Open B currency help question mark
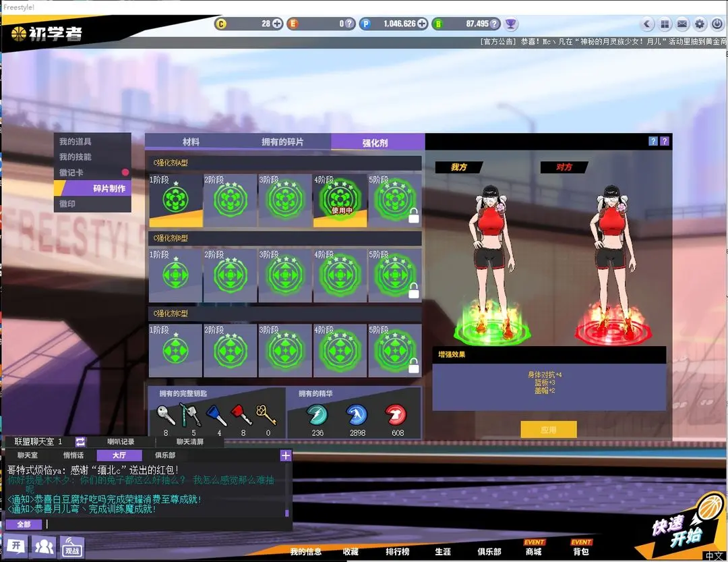 pos(495,24)
